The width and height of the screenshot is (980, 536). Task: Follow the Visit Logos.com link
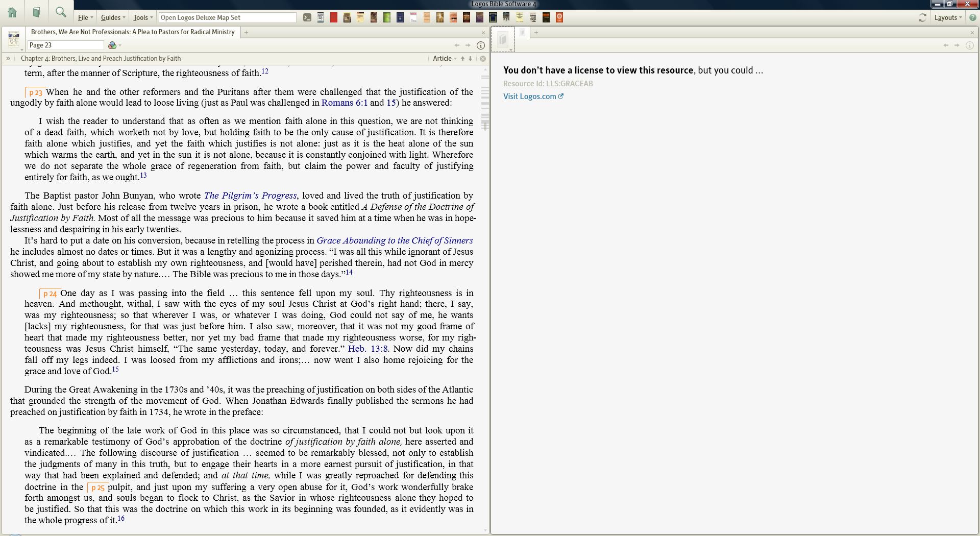point(533,96)
